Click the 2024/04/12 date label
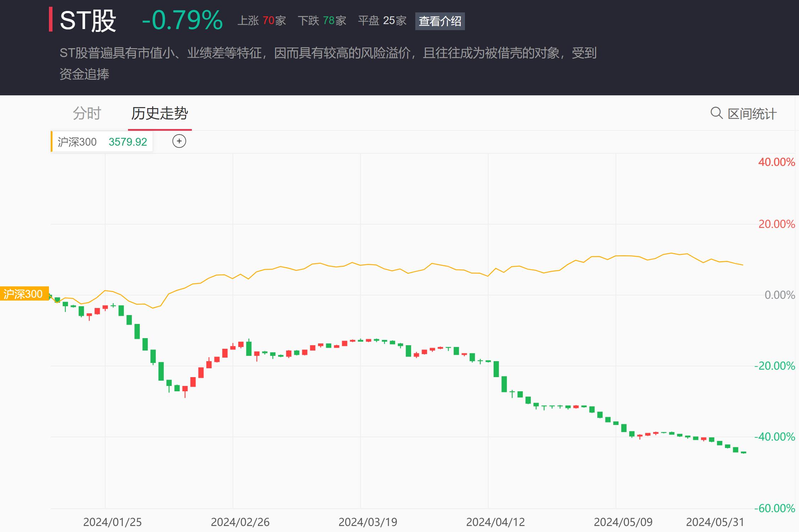 pos(495,522)
